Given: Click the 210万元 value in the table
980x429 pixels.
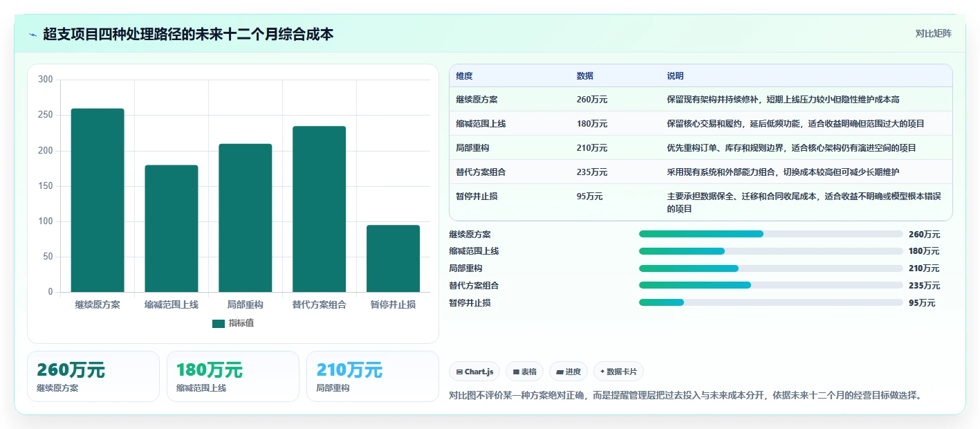Looking at the screenshot, I should [x=592, y=148].
